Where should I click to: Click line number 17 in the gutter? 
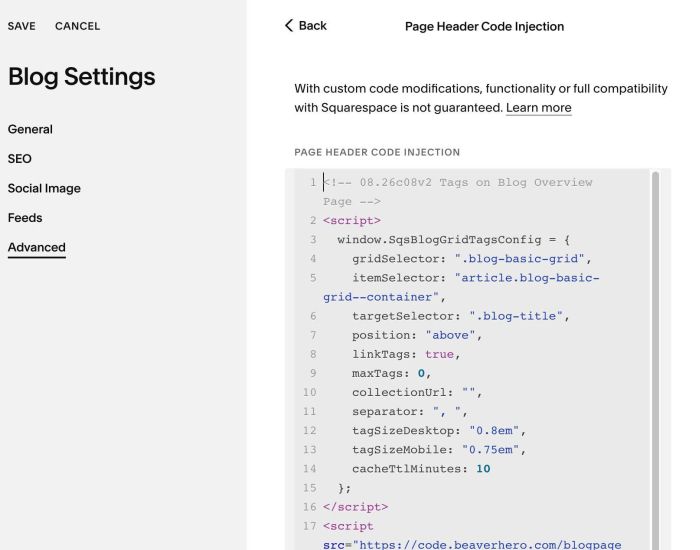pos(309,526)
